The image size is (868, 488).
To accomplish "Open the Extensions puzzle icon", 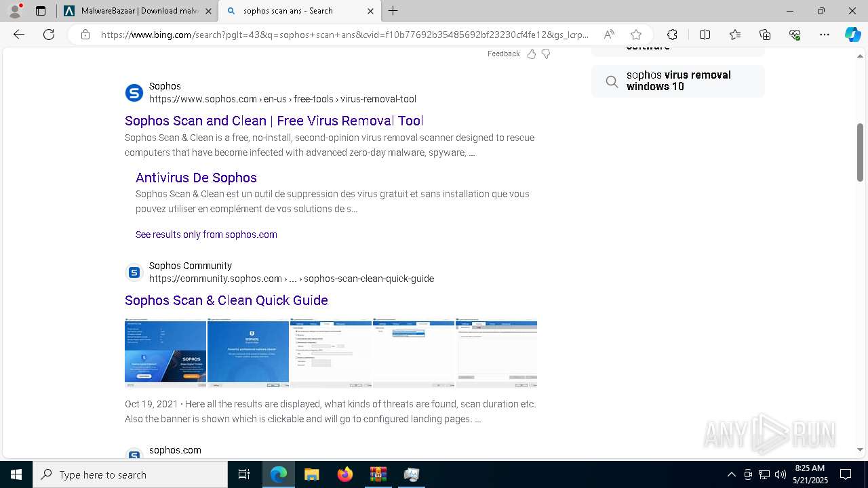I will (672, 35).
